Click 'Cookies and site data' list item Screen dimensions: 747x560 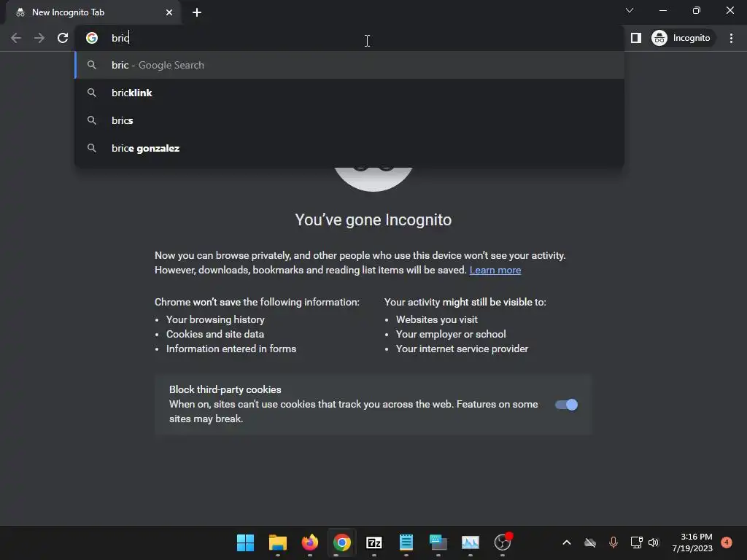(x=215, y=334)
